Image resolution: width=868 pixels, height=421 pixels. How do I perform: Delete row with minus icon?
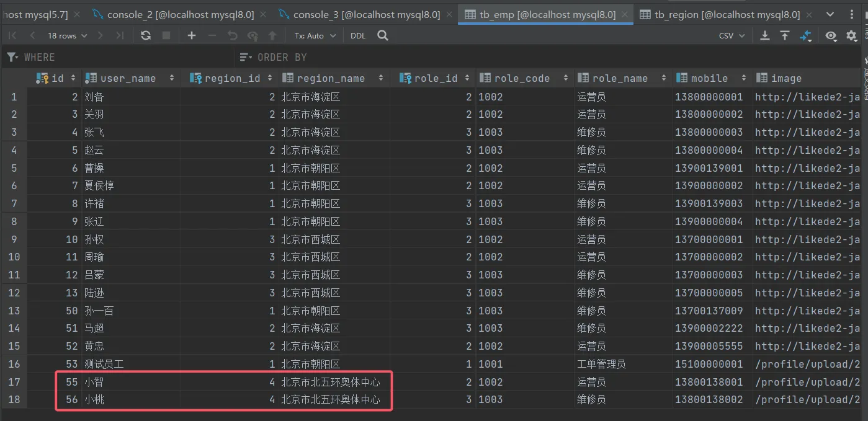click(x=212, y=35)
